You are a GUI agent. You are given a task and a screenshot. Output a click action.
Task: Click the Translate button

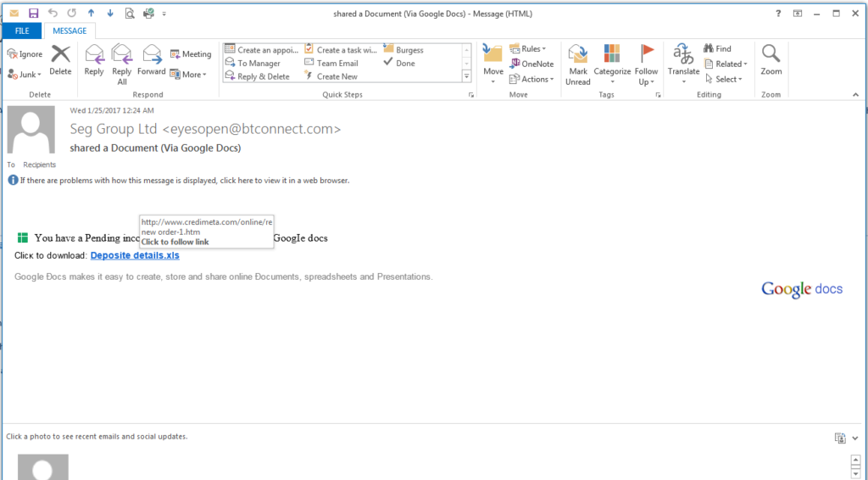click(683, 64)
